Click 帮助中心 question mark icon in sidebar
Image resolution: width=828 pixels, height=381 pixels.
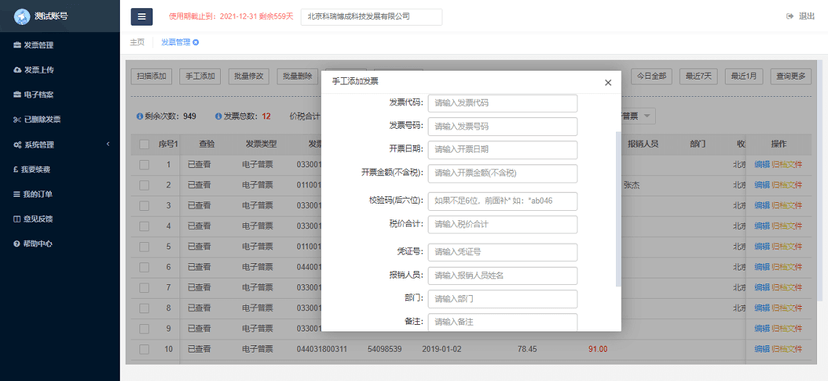pyautogui.click(x=17, y=244)
